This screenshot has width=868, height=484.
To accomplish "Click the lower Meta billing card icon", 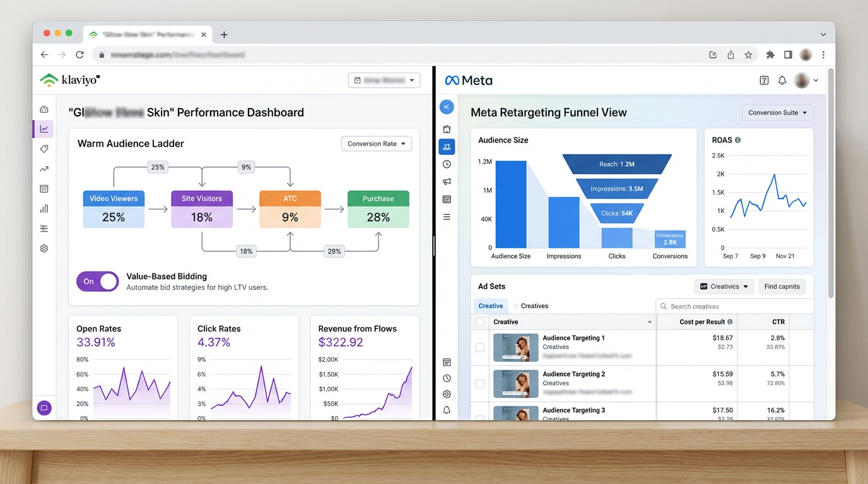I will (447, 362).
